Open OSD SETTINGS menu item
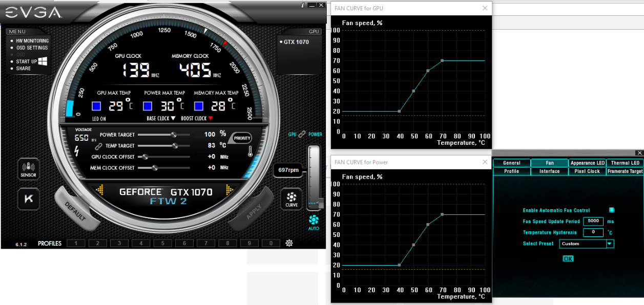This screenshot has height=305, width=644. pos(32,48)
